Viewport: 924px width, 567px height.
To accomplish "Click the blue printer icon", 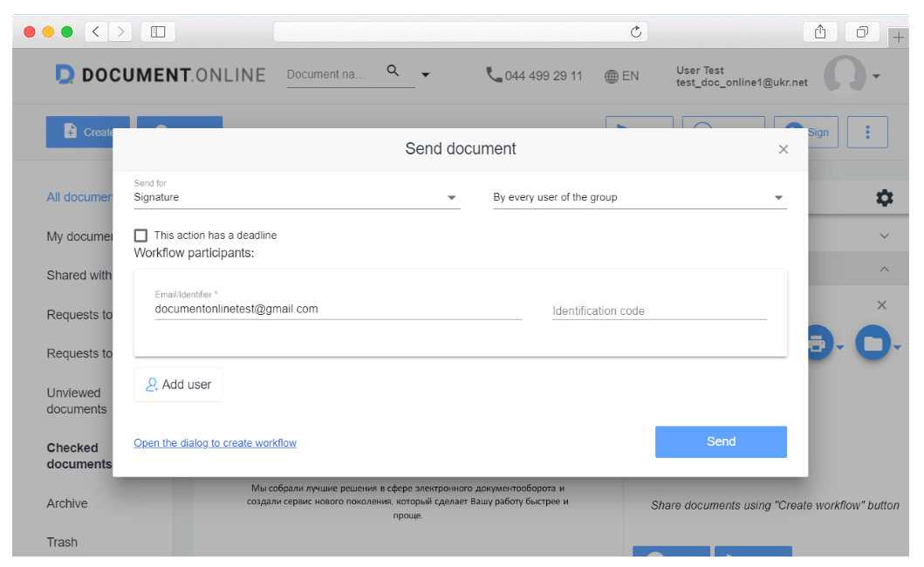I will pos(817,343).
